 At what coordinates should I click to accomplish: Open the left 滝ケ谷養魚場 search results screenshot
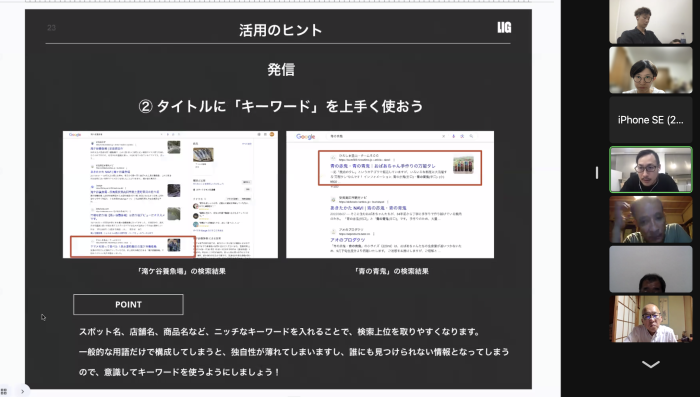tap(170, 194)
